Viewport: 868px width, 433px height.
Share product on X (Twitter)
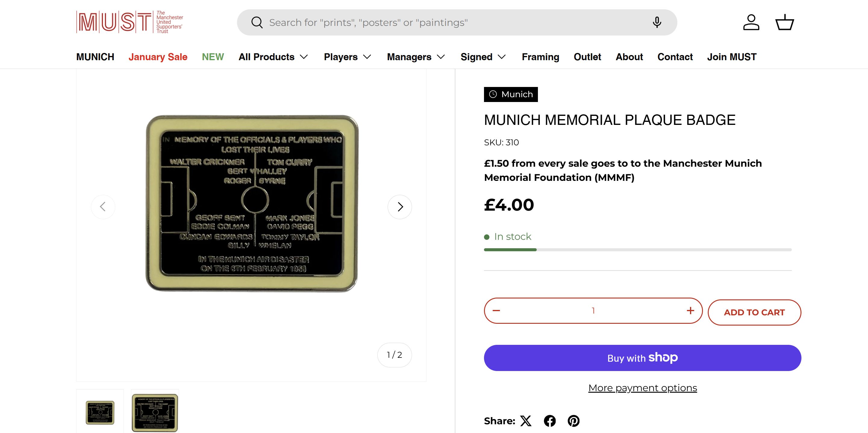click(526, 421)
